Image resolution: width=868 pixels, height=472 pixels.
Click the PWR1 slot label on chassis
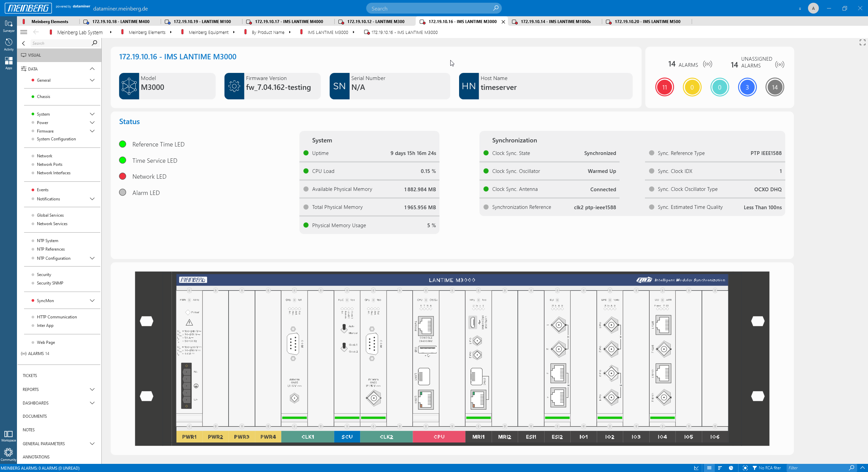click(x=189, y=437)
